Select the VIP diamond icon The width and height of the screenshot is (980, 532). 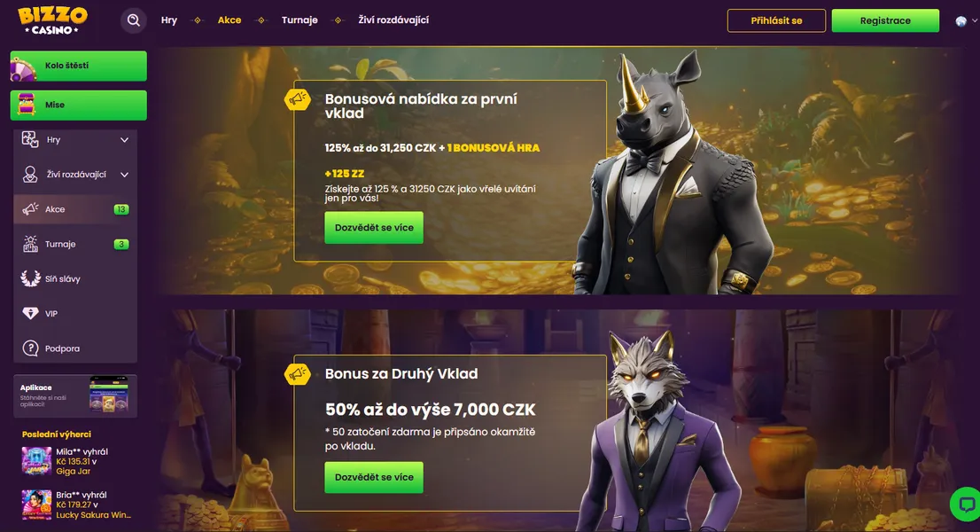[x=27, y=313]
